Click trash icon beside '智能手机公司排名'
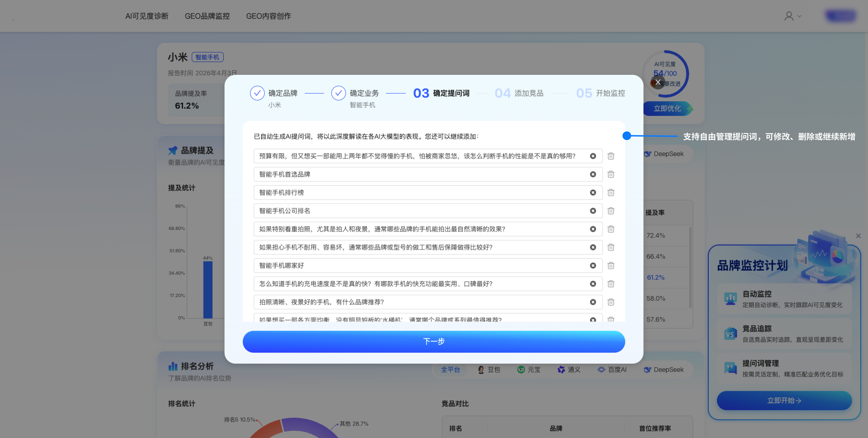Screen dimensions: 868x438 point(611,211)
